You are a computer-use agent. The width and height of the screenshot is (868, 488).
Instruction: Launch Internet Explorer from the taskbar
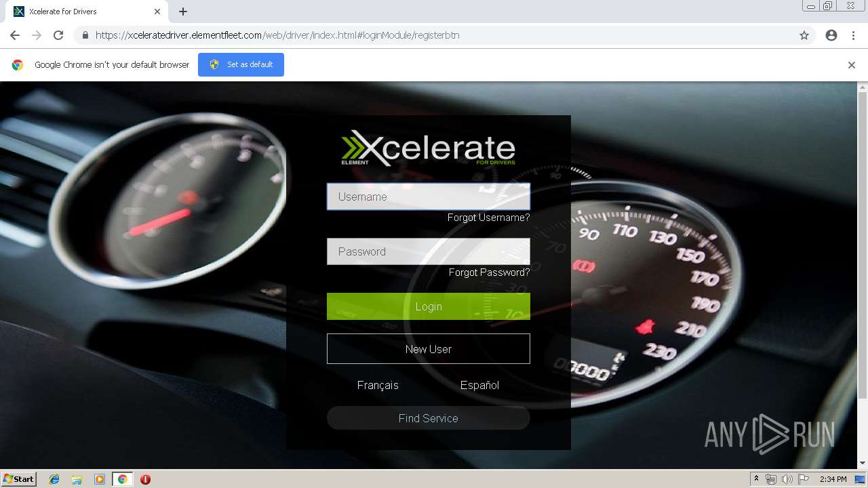(x=54, y=479)
